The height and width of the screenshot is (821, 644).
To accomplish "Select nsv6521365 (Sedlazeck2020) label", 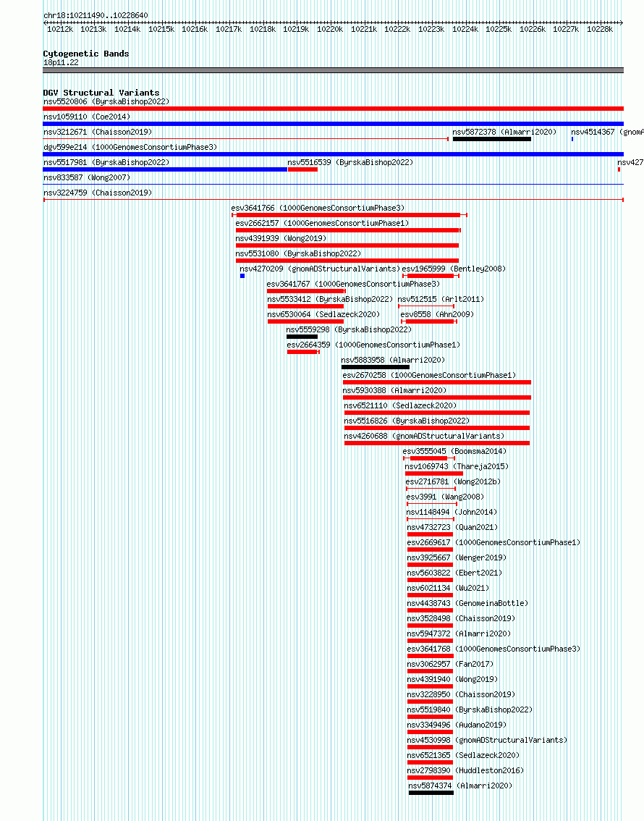I will [x=463, y=754].
